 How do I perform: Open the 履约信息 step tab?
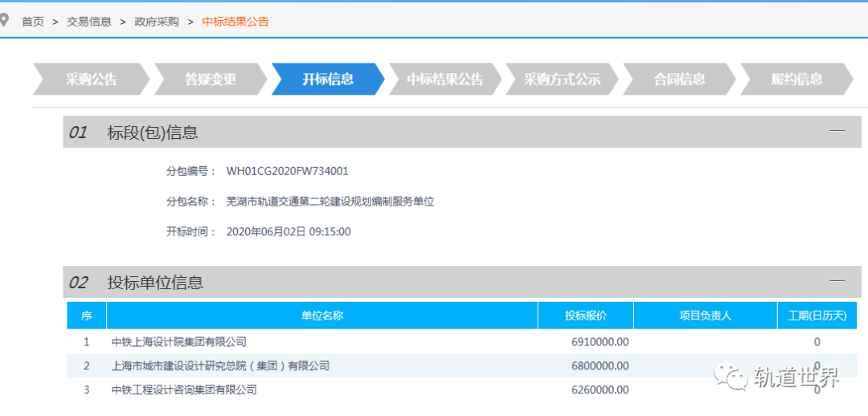click(796, 80)
